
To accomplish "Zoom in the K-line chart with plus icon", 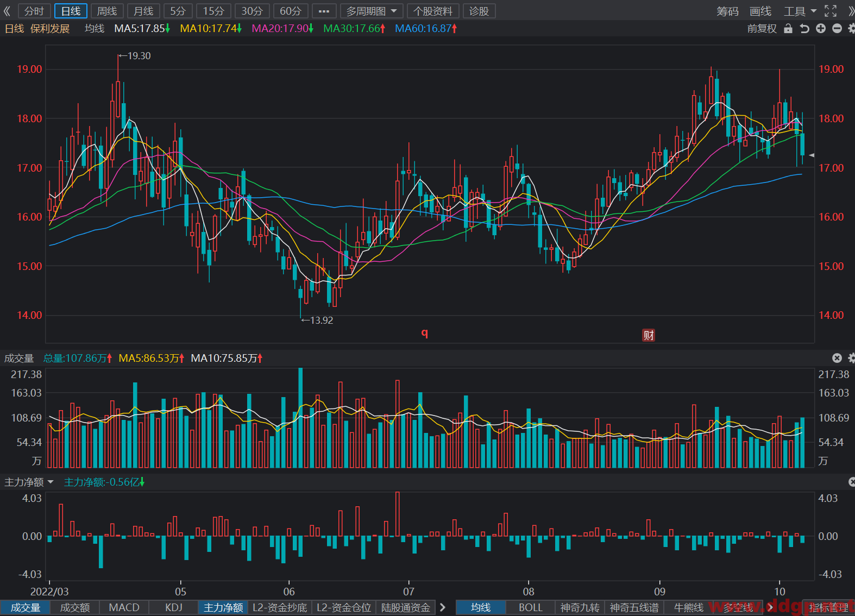I will 821,29.
